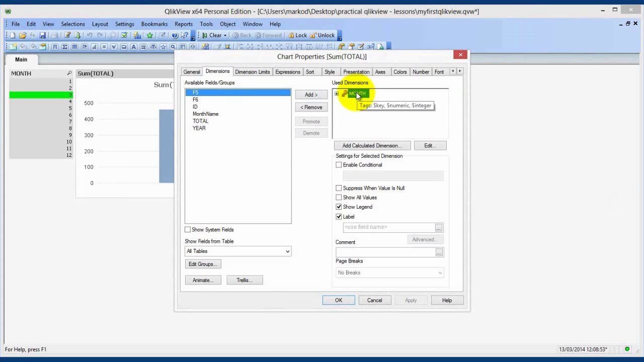Create a Button object from design toolbar

click(124, 47)
